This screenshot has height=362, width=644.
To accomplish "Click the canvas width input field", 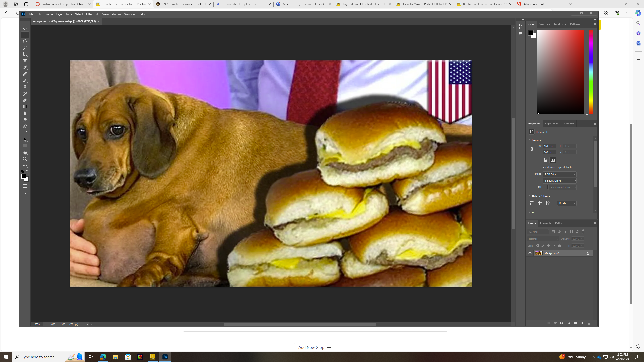I will pos(549,146).
